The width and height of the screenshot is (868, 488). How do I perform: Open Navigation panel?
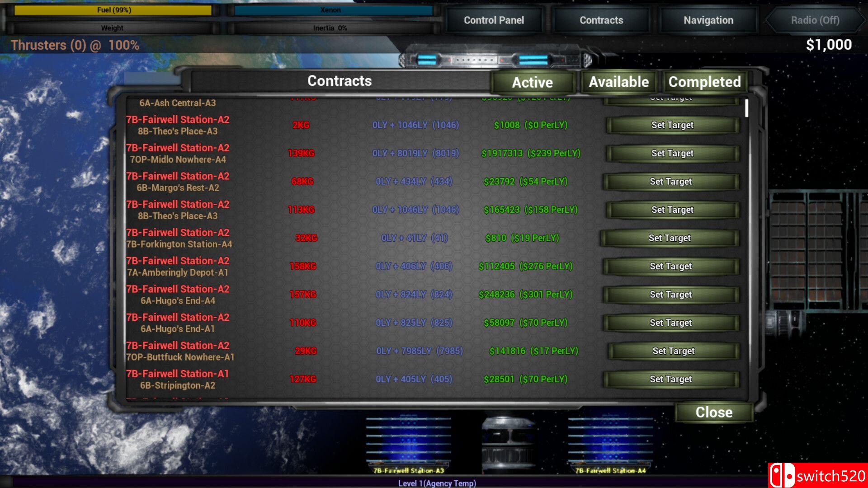709,20
